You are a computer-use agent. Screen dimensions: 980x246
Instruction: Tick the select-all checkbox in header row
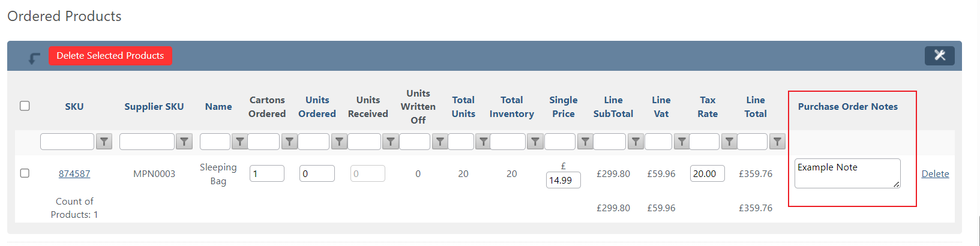[25, 106]
